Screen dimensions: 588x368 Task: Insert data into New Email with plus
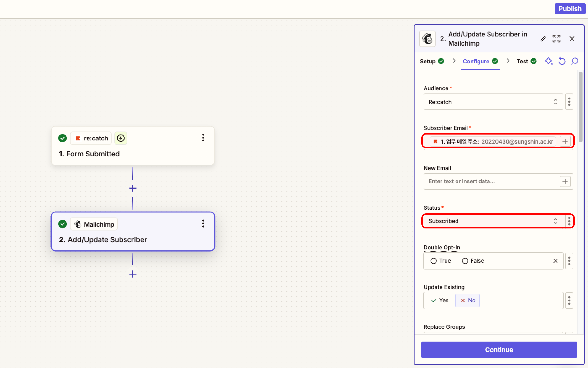click(565, 181)
